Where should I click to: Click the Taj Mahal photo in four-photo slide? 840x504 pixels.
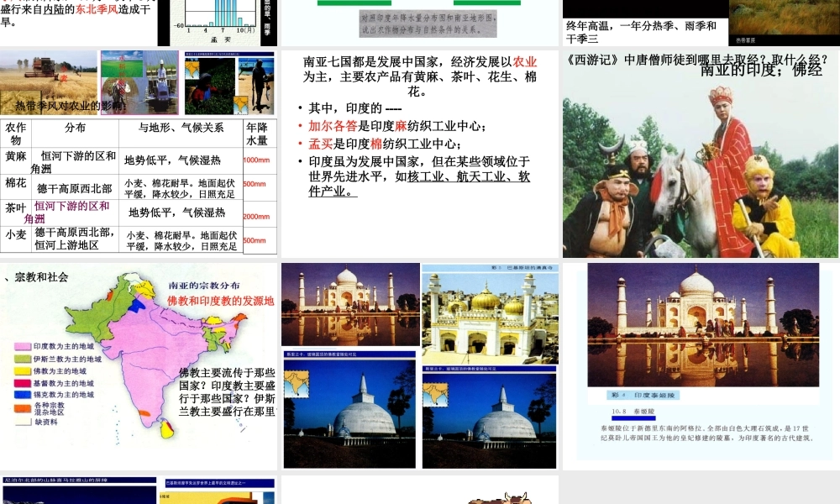tap(351, 304)
